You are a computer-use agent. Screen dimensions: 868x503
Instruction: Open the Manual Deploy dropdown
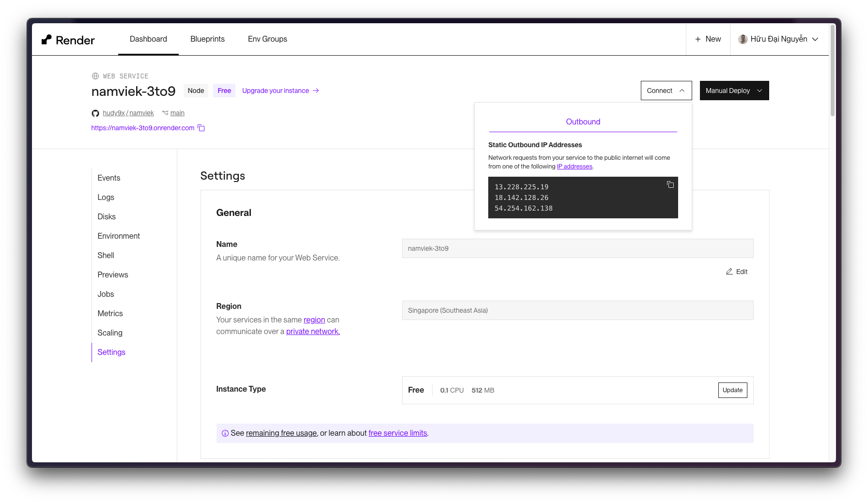coord(734,91)
